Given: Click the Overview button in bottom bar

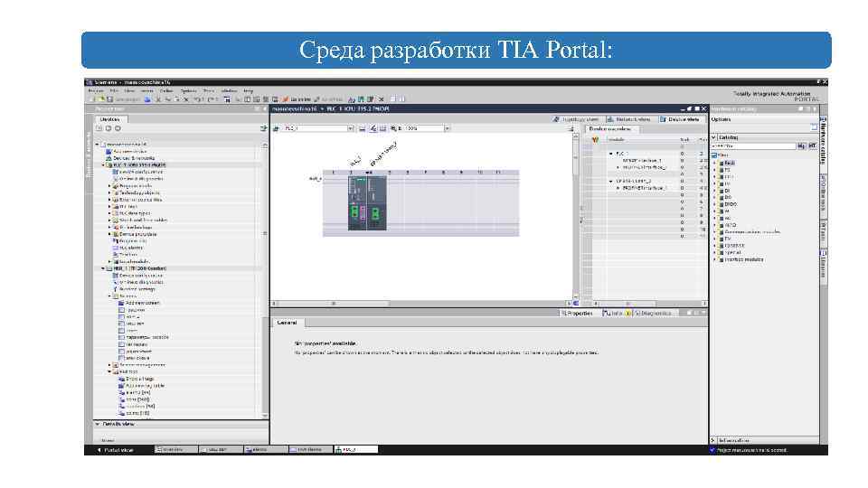Looking at the screenshot, I should pyautogui.click(x=175, y=450).
